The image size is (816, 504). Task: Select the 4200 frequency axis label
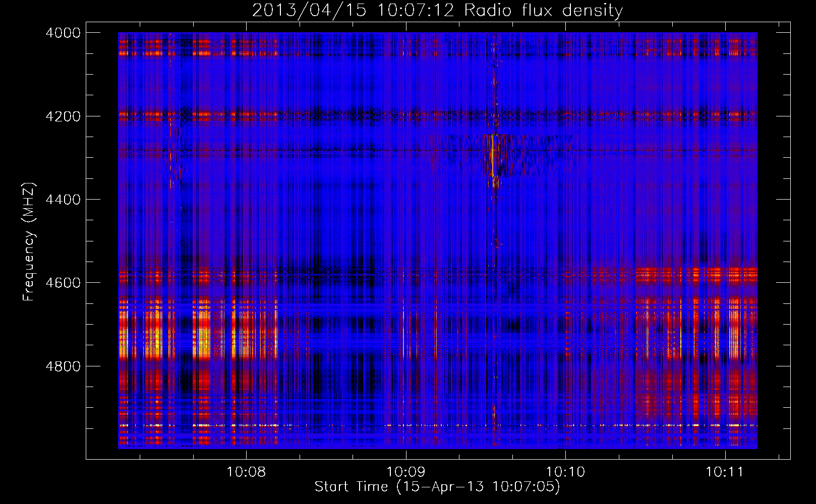tap(63, 116)
